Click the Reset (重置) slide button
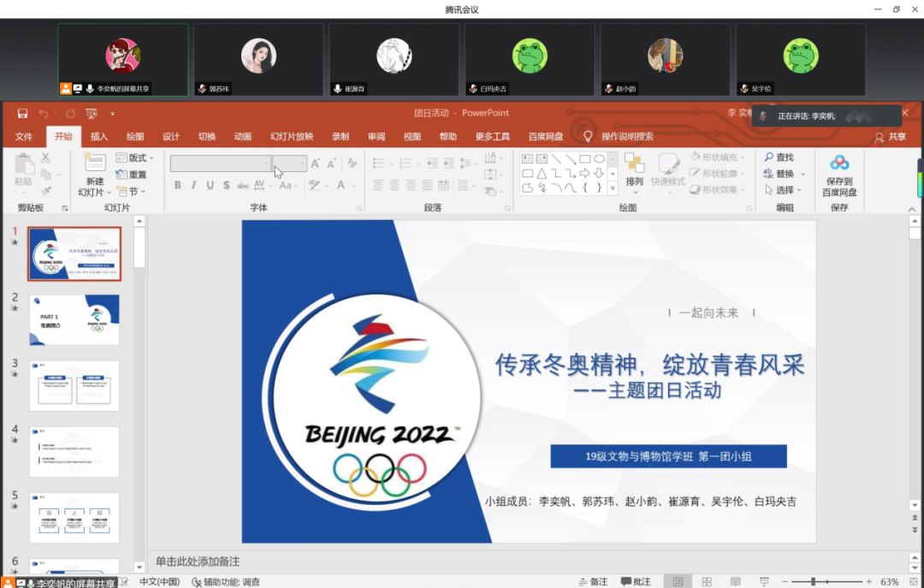This screenshot has width=924, height=588. click(x=132, y=175)
